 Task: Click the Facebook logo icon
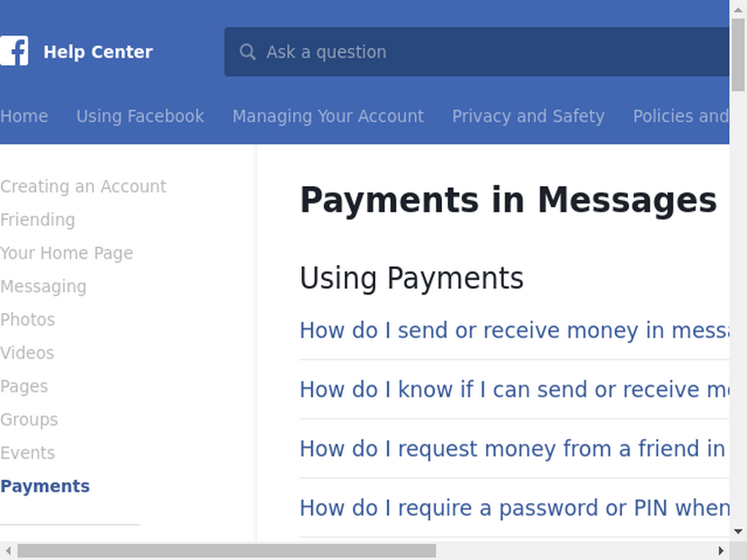click(14, 51)
